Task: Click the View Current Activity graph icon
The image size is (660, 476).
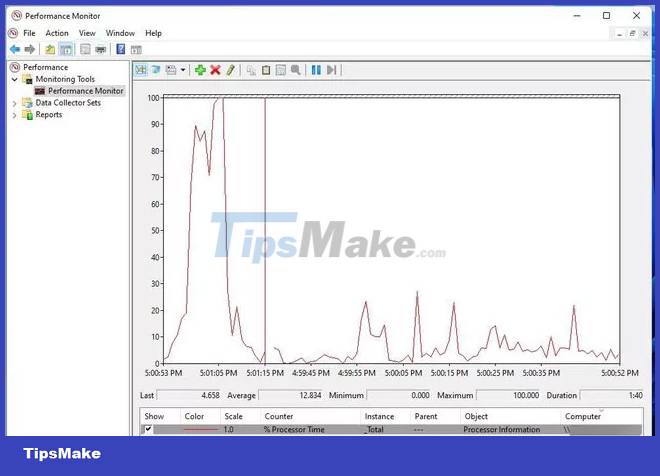Action: pos(141,70)
